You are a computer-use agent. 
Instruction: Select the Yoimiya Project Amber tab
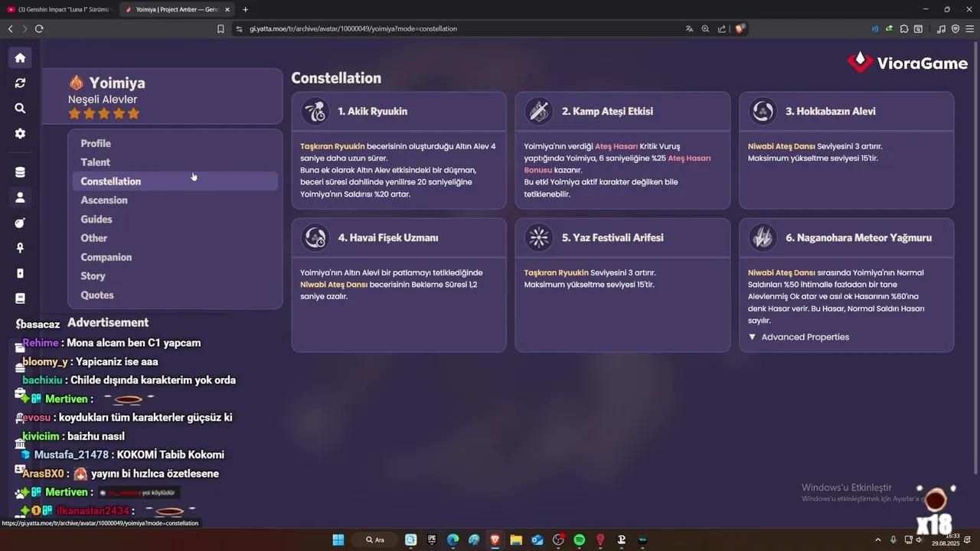(176, 9)
